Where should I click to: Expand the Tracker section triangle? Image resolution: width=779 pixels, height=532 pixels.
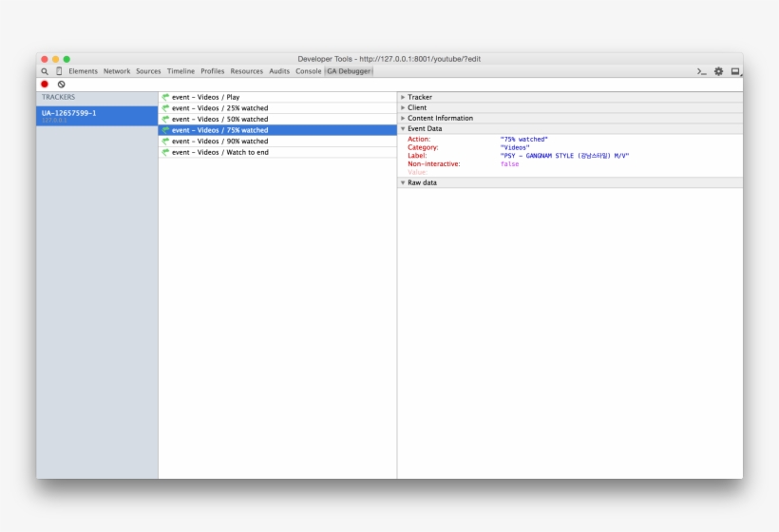(x=403, y=97)
